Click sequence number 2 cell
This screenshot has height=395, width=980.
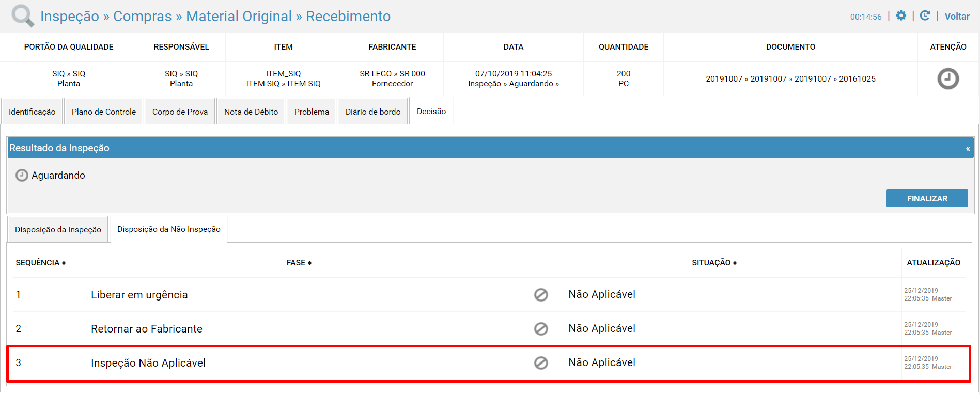(18, 329)
